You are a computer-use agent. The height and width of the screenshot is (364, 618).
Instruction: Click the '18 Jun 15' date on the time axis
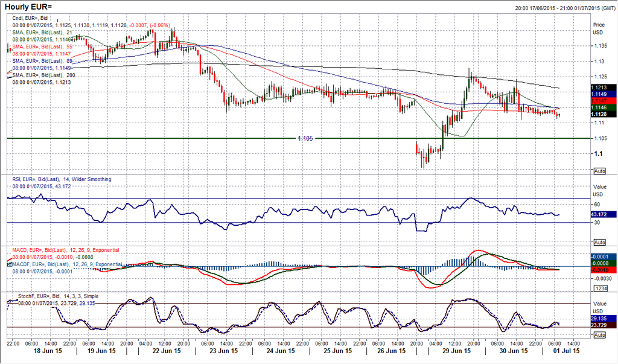pos(48,351)
